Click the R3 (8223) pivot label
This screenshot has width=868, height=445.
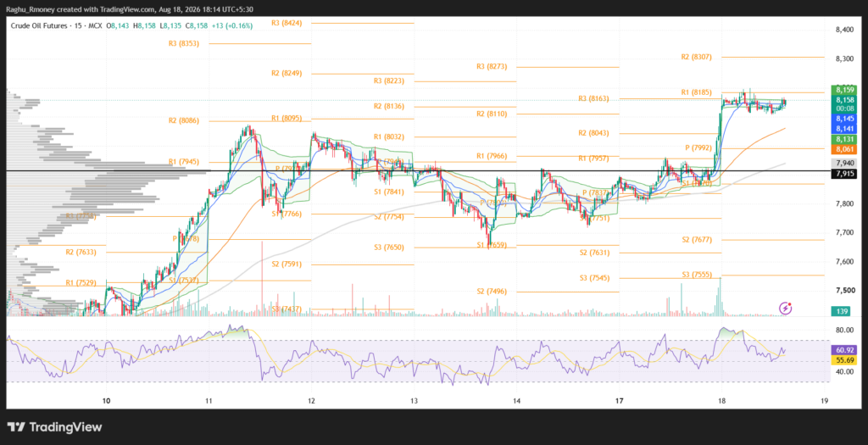pos(388,81)
